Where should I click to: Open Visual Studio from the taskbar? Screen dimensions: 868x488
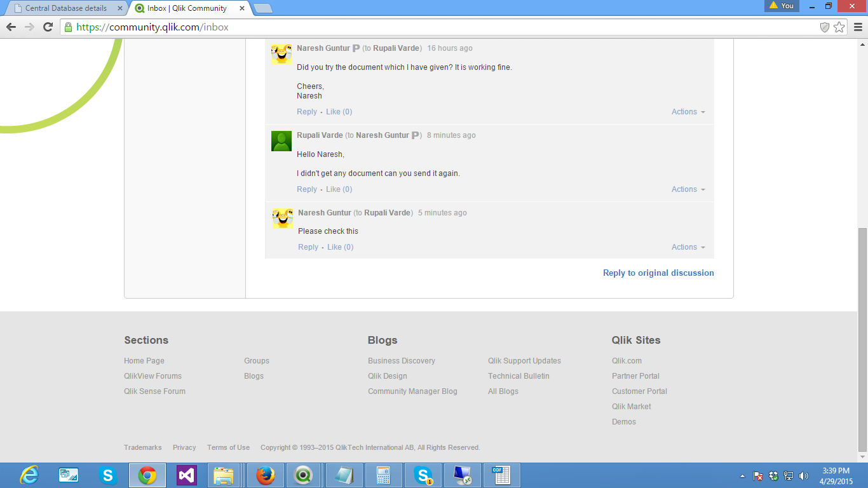[187, 475]
